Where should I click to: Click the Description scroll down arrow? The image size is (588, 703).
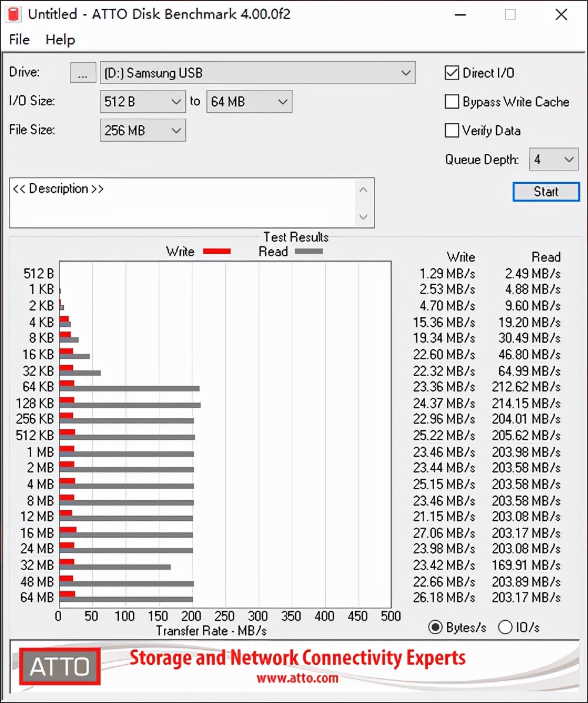click(x=363, y=217)
